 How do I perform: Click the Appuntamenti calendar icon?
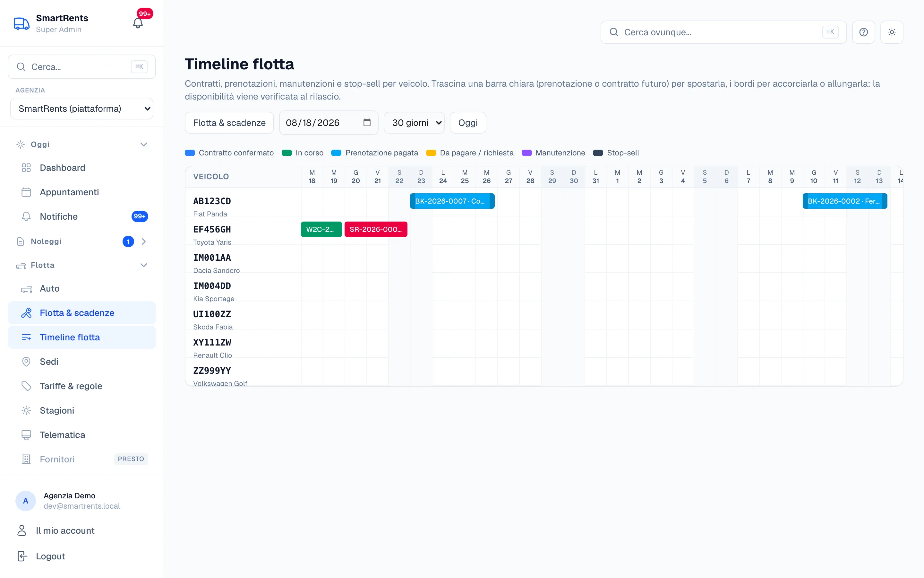[x=26, y=192]
